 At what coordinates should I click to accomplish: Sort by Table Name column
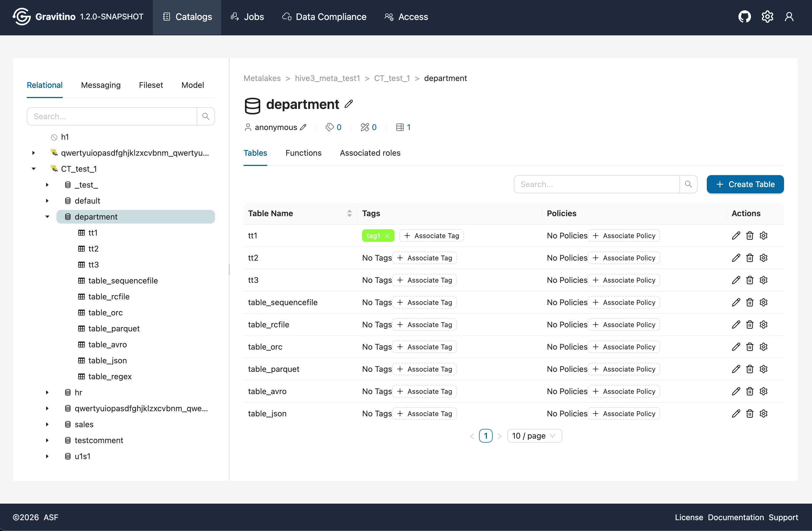[x=349, y=213]
